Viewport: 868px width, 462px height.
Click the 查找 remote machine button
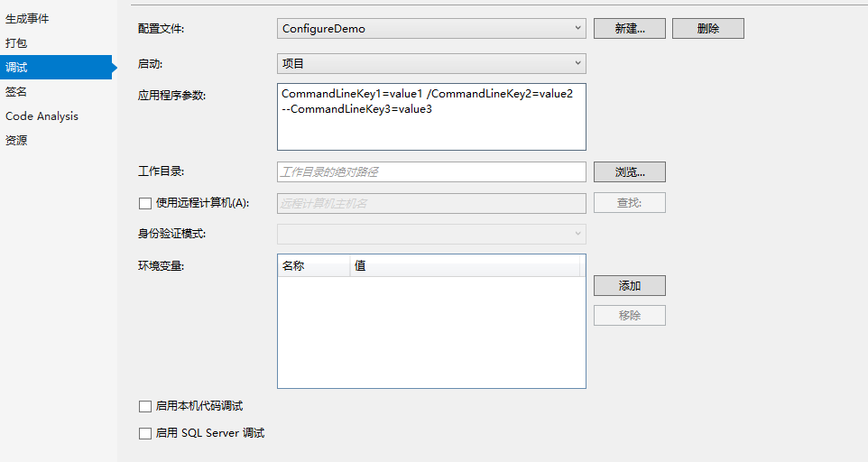[630, 203]
